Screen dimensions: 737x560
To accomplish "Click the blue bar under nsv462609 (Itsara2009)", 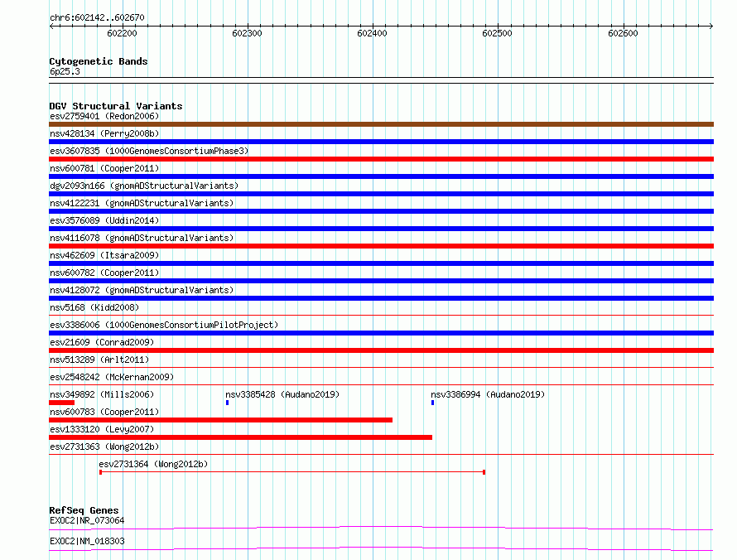I will click(x=381, y=263).
